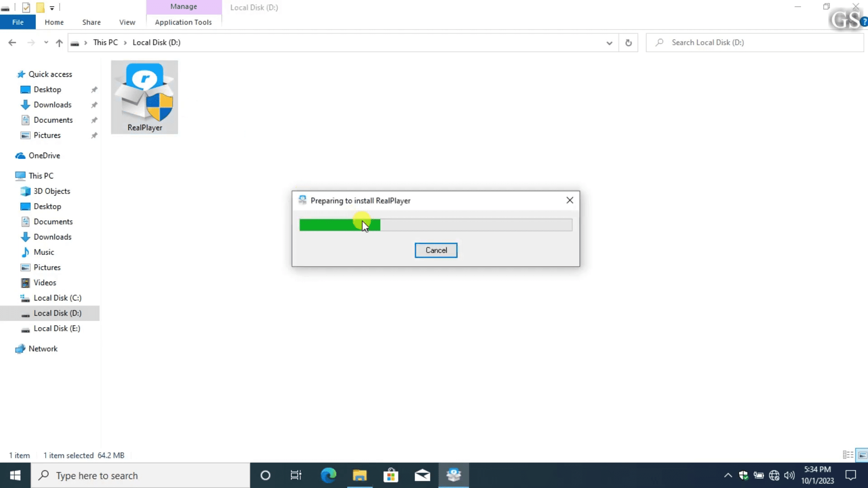Open Windows Security tray icon

[743, 475]
